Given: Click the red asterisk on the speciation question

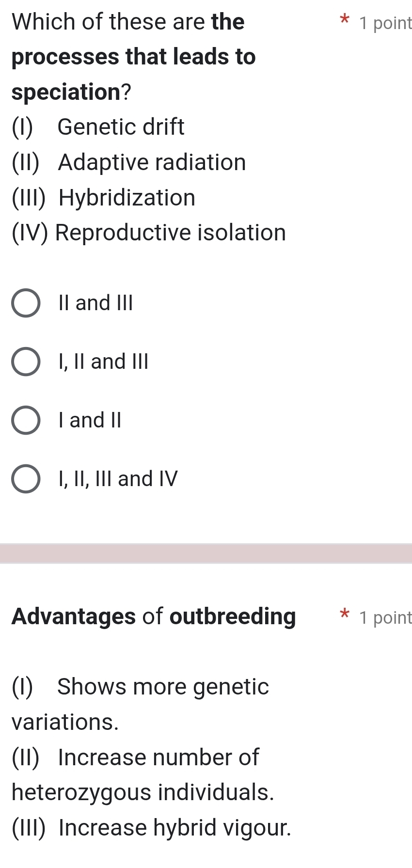Looking at the screenshot, I should pos(344,20).
